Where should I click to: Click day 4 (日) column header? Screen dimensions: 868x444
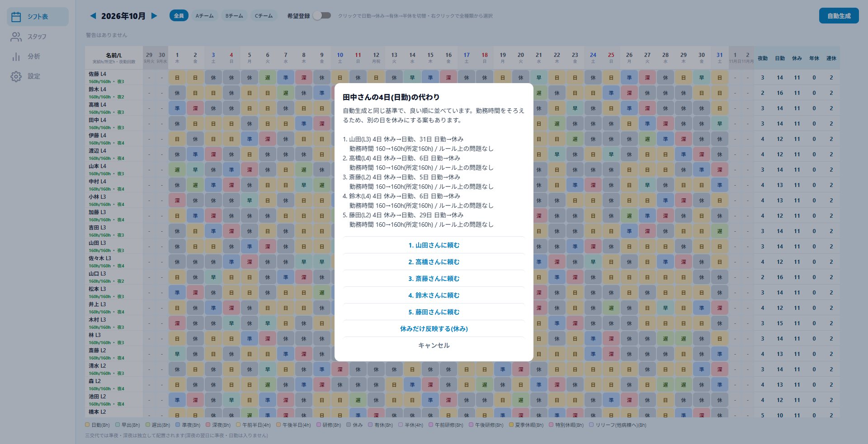[231, 58]
